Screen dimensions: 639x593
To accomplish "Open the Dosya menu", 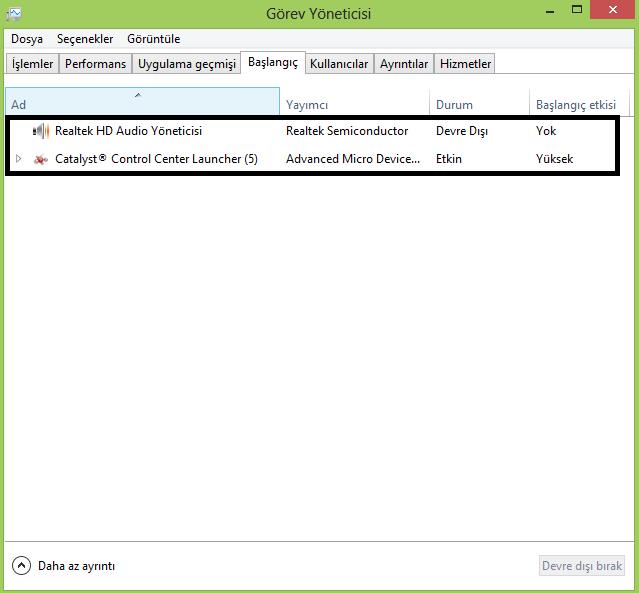I will pos(27,39).
